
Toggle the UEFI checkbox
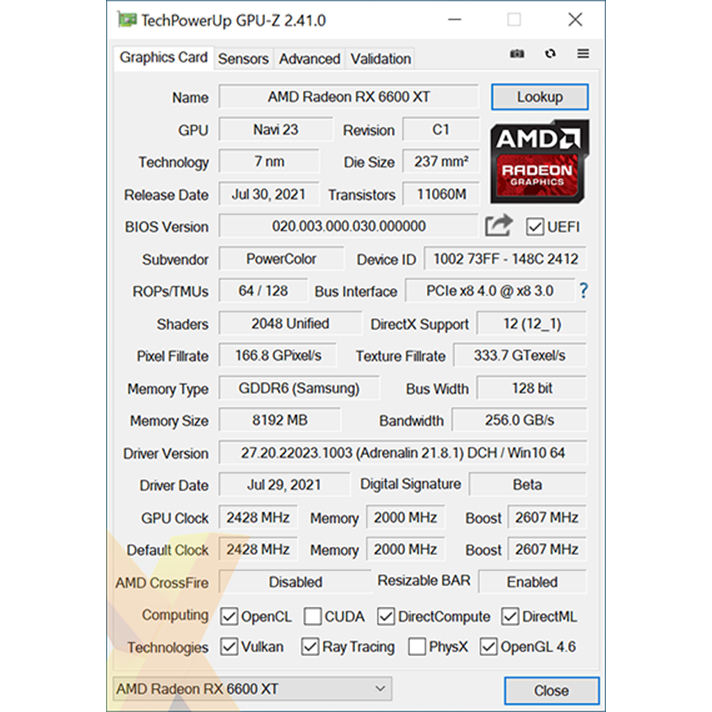535,227
